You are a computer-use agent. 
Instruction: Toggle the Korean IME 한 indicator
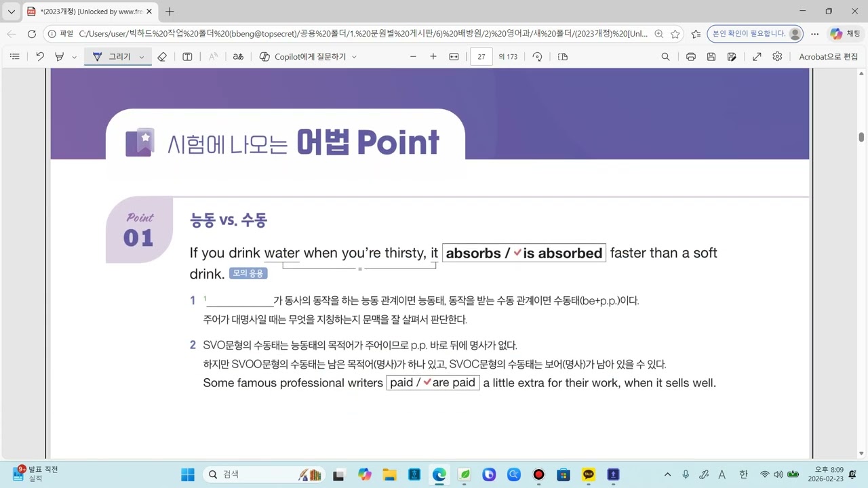point(743,474)
